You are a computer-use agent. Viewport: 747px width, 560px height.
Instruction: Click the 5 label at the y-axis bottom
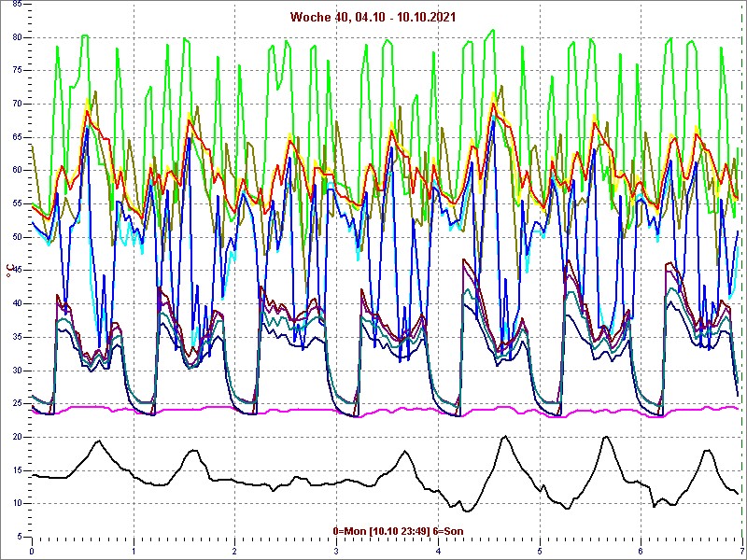coord(20,537)
